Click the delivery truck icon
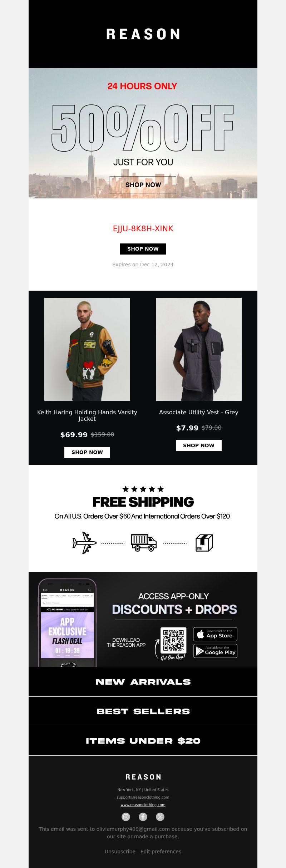This screenshot has width=286, height=868. coord(144,543)
